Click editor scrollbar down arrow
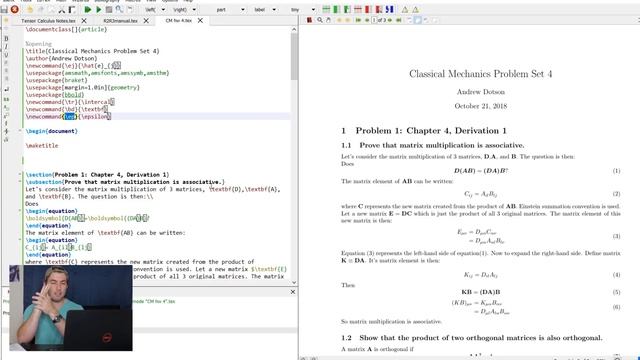The width and height of the screenshot is (640, 360). coord(294,282)
